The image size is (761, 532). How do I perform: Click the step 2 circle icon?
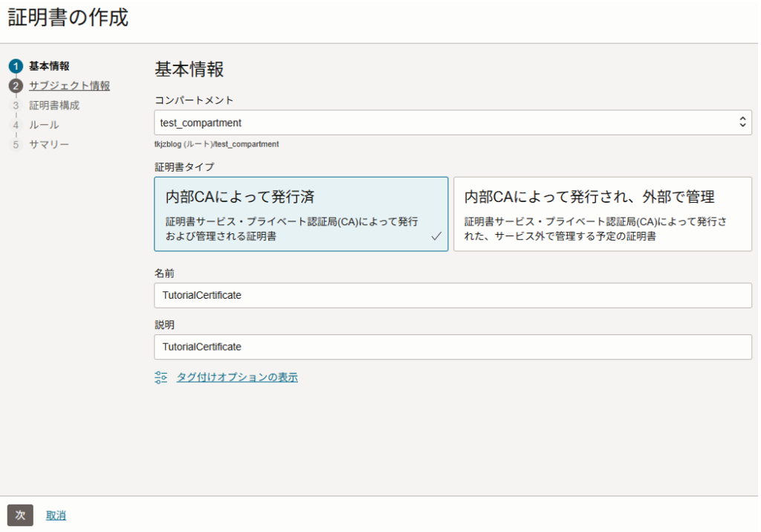coord(16,86)
